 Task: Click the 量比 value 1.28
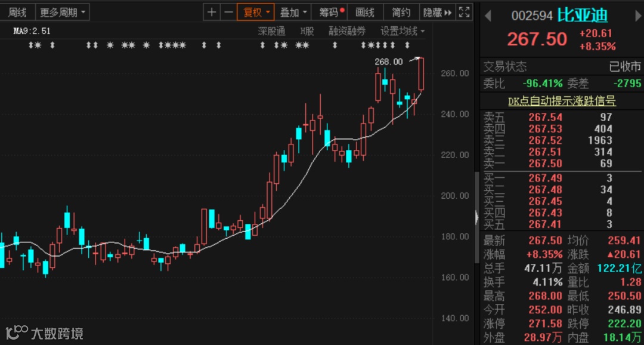tap(631, 282)
